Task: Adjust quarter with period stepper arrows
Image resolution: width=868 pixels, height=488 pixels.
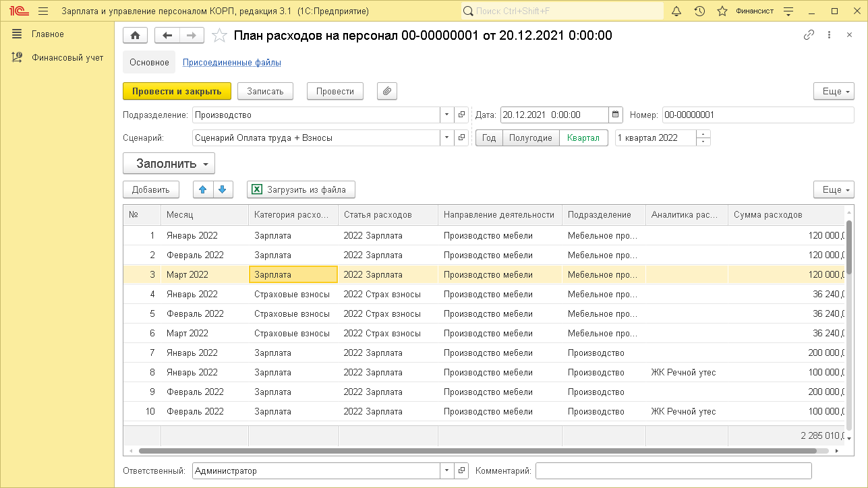Action: click(703, 138)
